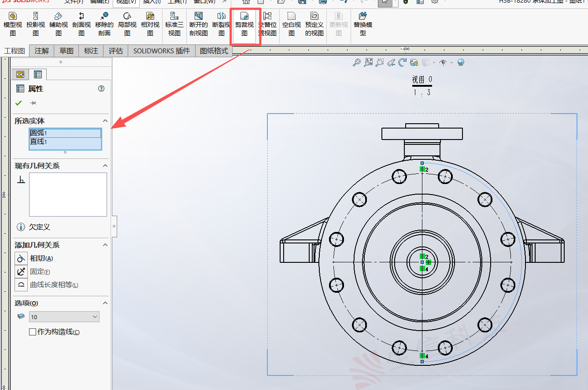588x390 pixels.
Task: Click the 视图 0 view label
Action: [422, 80]
